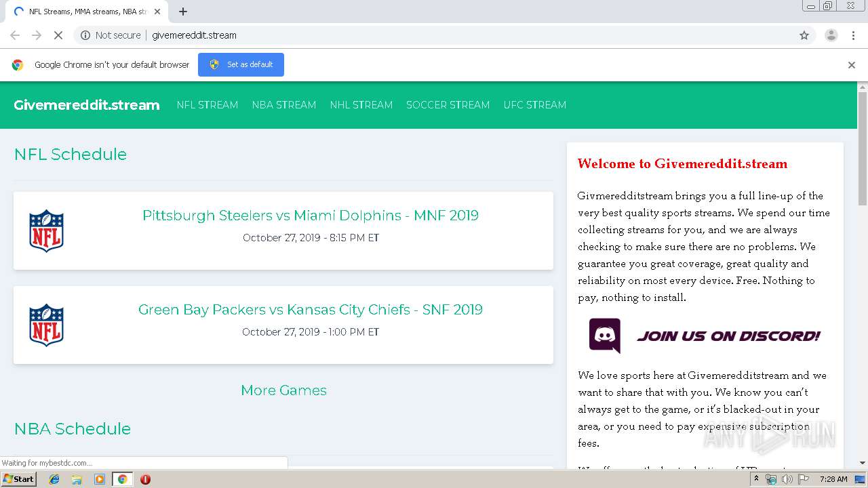Open Windows Media Player taskbar icon

point(100,479)
